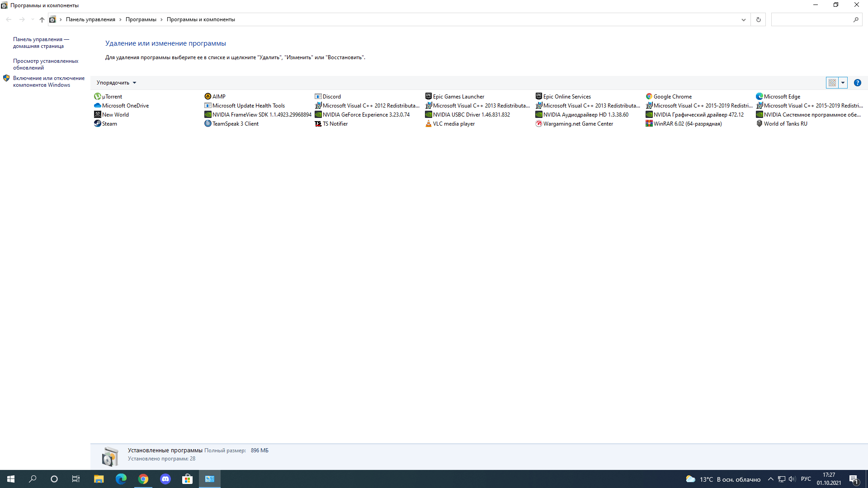
Task: Expand the Упорядочить dropdown
Action: (x=116, y=83)
